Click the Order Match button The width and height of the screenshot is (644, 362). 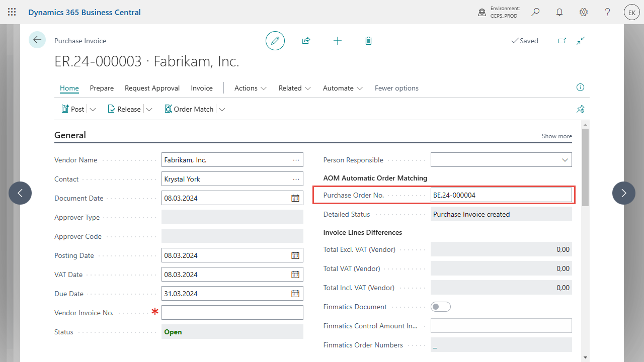click(189, 109)
